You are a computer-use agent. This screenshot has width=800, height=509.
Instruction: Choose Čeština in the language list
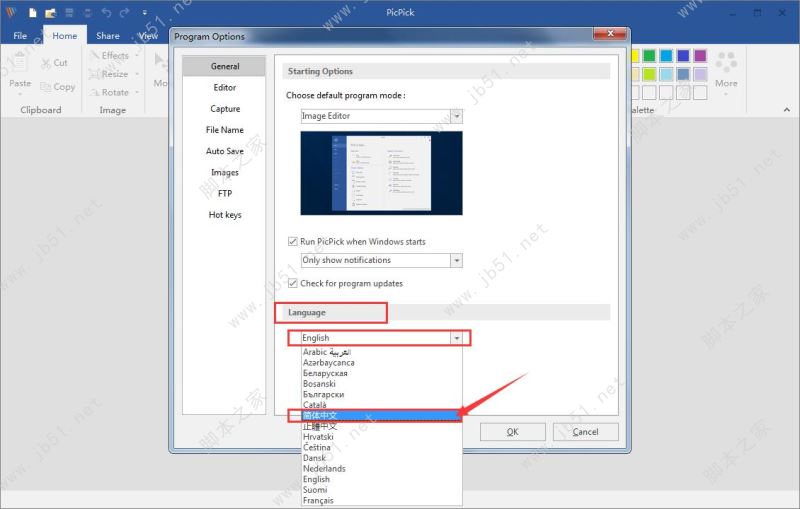[381, 447]
